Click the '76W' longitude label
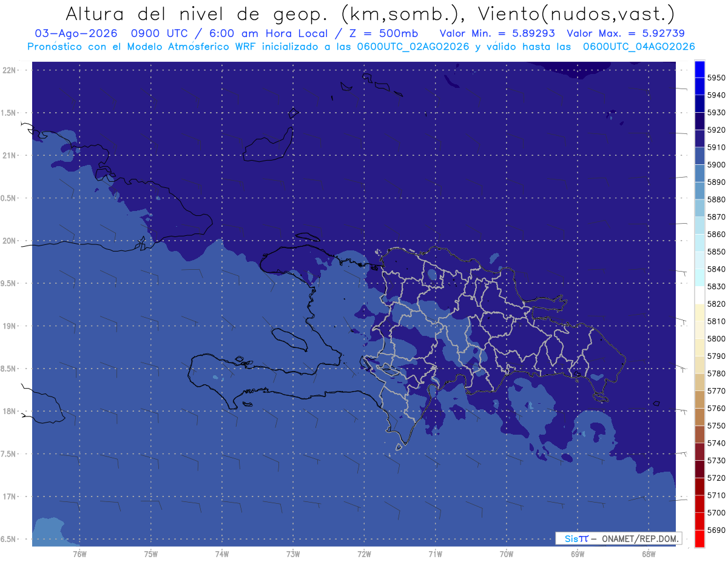Image resolution: width=728 pixels, height=562 pixels. point(79,554)
